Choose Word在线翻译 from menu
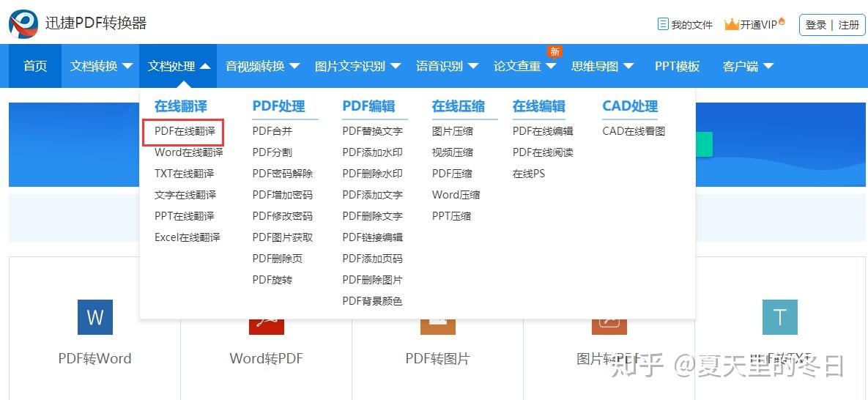The height and width of the screenshot is (400, 868). [x=189, y=152]
